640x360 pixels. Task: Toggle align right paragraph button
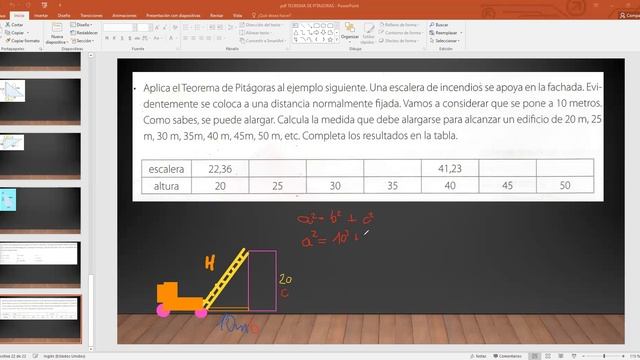click(x=201, y=38)
